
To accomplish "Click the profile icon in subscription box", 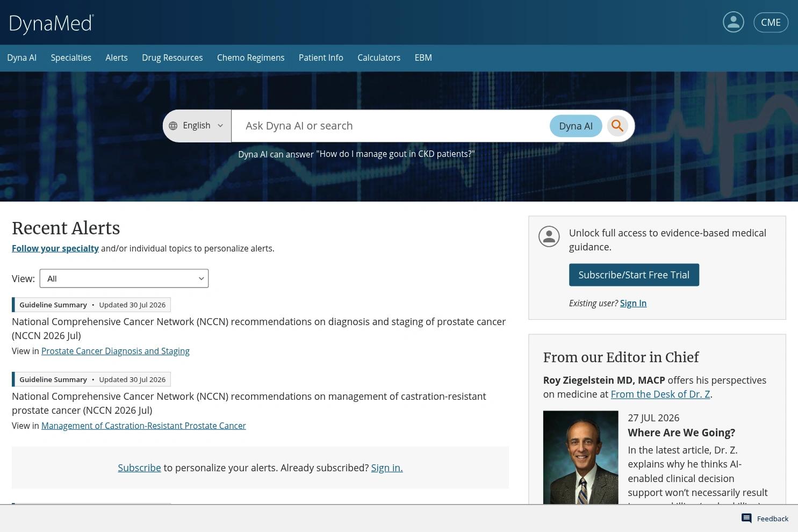I will click(x=549, y=237).
